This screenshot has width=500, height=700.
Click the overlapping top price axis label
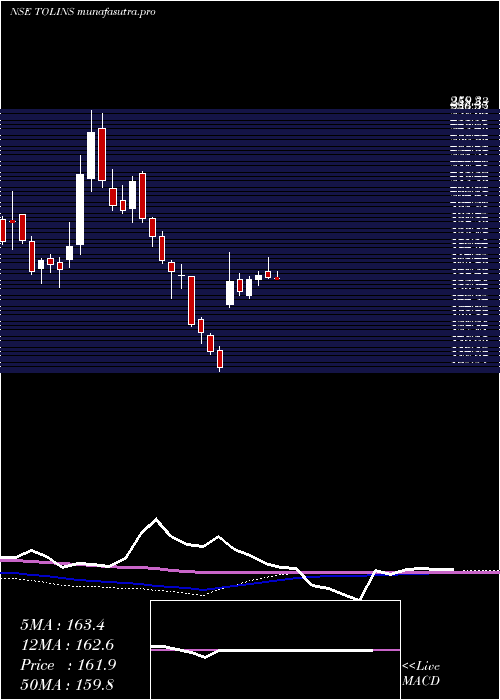pos(469,104)
